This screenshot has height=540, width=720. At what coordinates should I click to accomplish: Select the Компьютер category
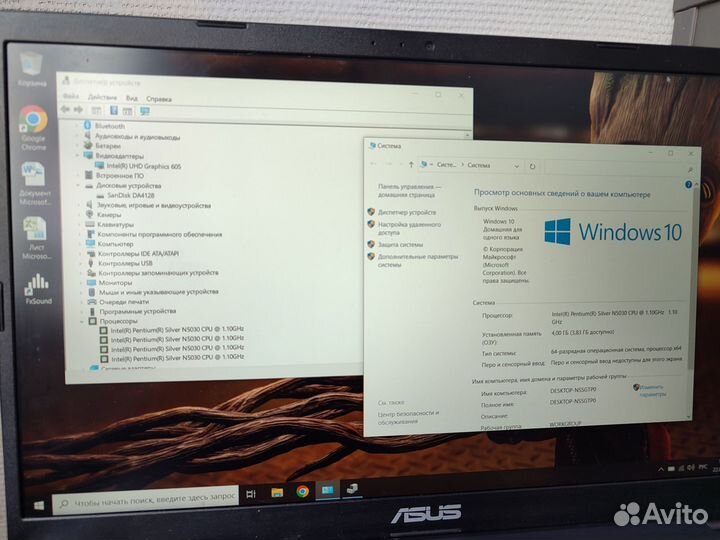point(115,244)
